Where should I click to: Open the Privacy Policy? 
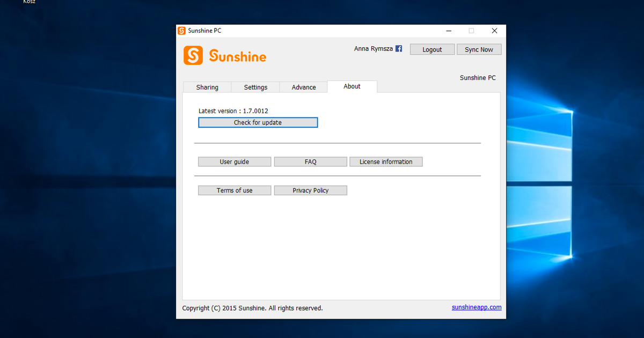311,190
